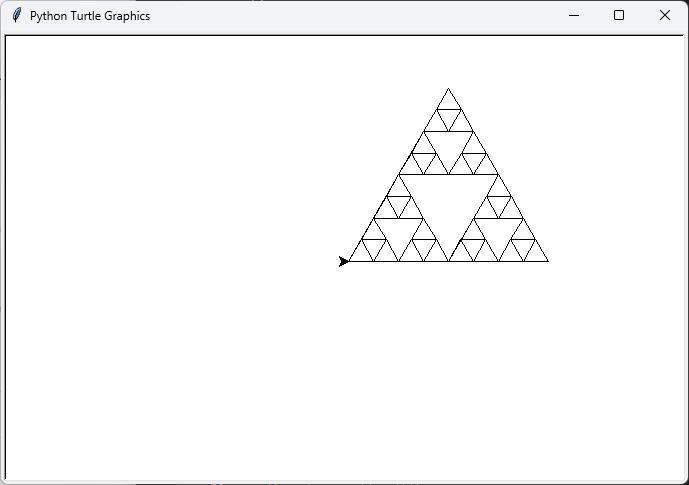Click the Python Turtle Graphics title text

[90, 16]
